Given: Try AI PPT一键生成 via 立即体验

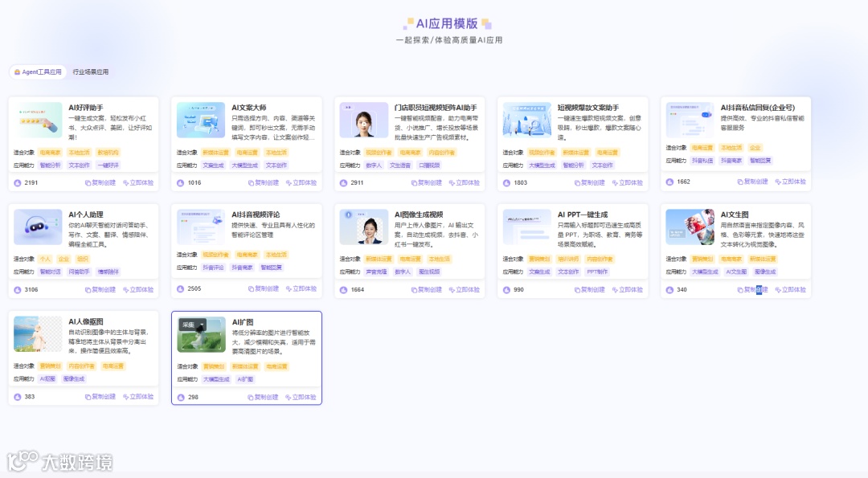Looking at the screenshot, I should pyautogui.click(x=627, y=289).
